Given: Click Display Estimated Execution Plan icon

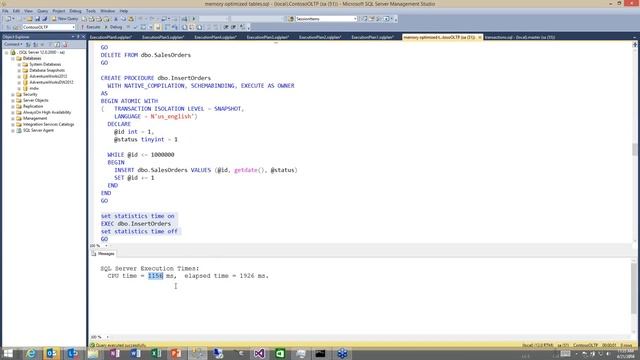Looking at the screenshot, I should pyautogui.click(x=143, y=27).
